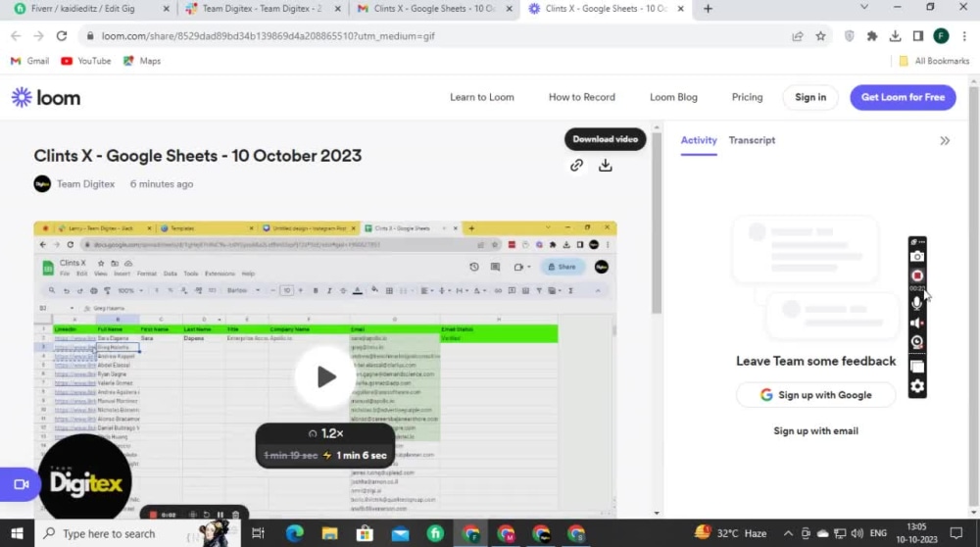Open Maps bookmark
This screenshot has height=547, width=980.
[x=142, y=61]
